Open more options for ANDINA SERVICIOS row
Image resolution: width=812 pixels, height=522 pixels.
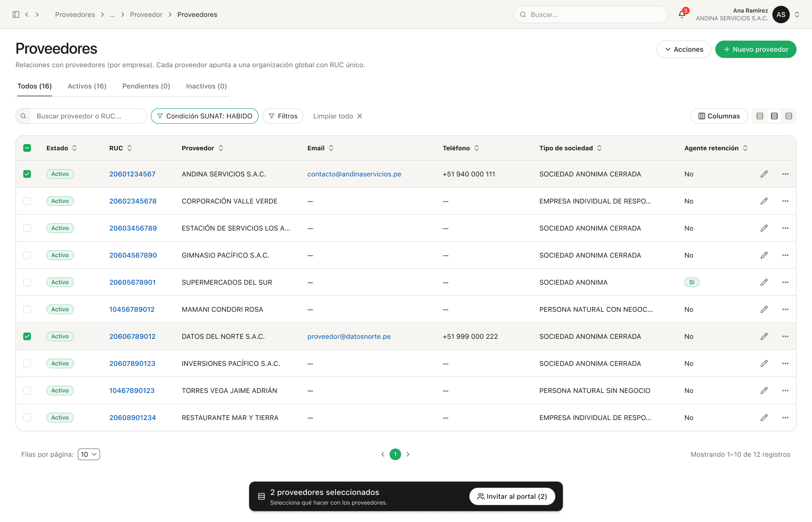(x=785, y=174)
